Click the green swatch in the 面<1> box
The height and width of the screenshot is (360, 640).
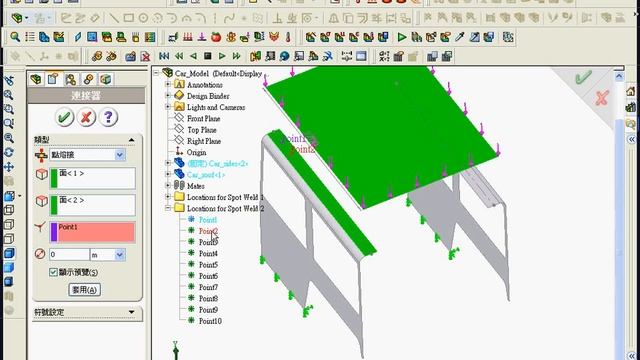(x=54, y=178)
